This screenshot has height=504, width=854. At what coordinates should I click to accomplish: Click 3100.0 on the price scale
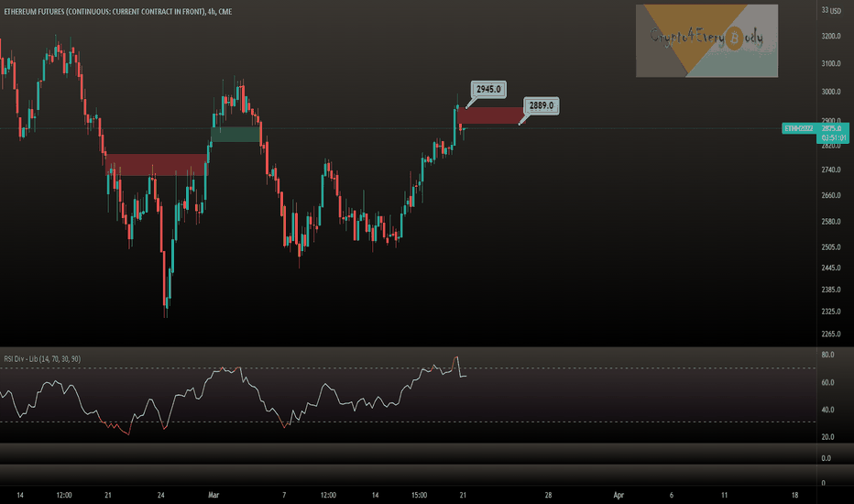831,64
